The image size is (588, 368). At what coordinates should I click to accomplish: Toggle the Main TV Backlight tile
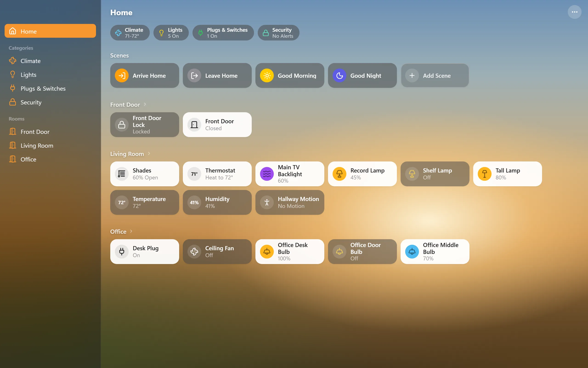[x=290, y=174]
